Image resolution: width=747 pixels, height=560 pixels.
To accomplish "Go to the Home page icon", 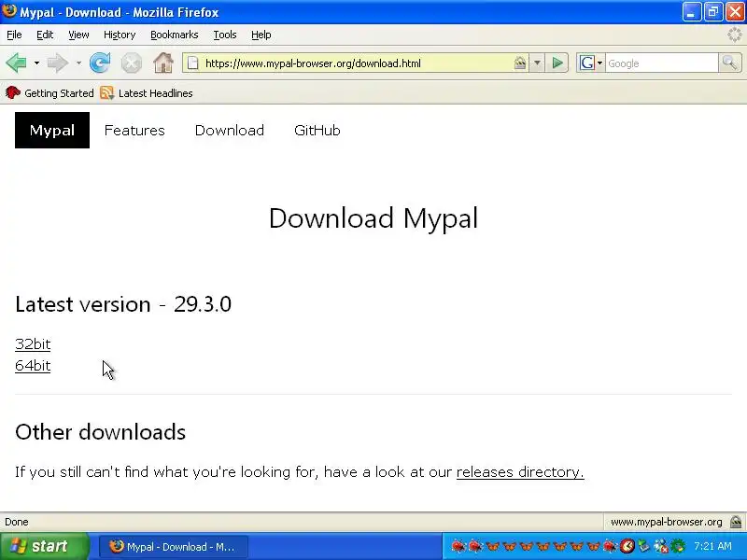I will [162, 63].
